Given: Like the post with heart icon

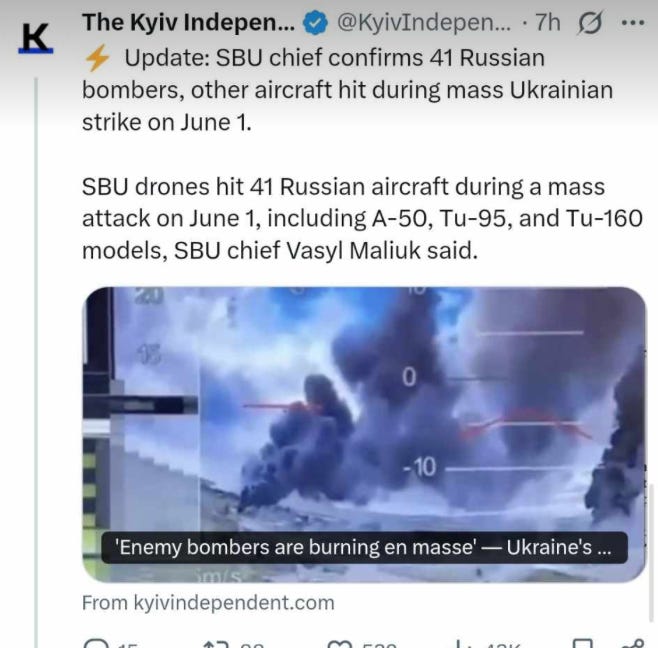Looking at the screenshot, I should 340,644.
